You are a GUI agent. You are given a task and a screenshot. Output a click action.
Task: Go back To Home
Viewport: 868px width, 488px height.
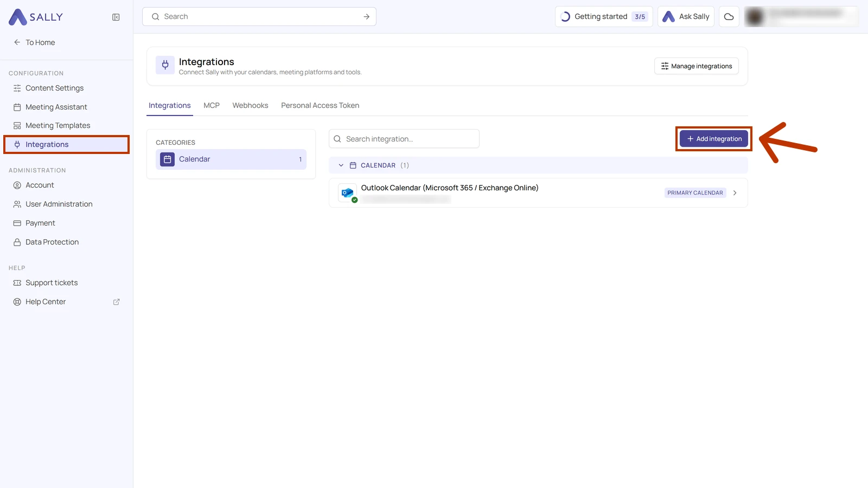tap(35, 42)
